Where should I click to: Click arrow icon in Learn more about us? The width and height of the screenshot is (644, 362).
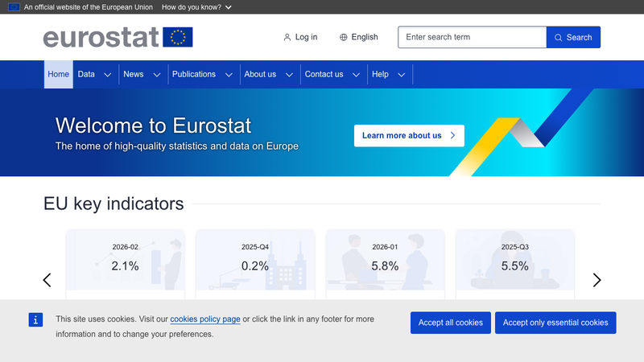(x=452, y=135)
